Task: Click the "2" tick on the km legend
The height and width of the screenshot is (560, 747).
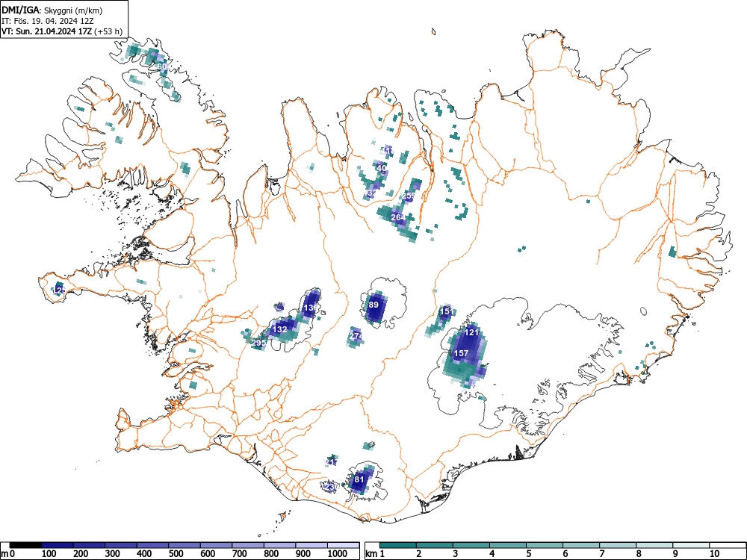Action: tap(419, 553)
